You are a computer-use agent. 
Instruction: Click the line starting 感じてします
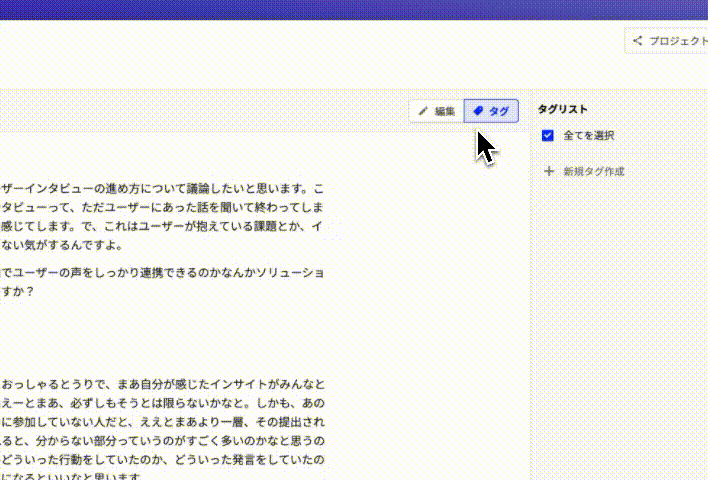162,227
